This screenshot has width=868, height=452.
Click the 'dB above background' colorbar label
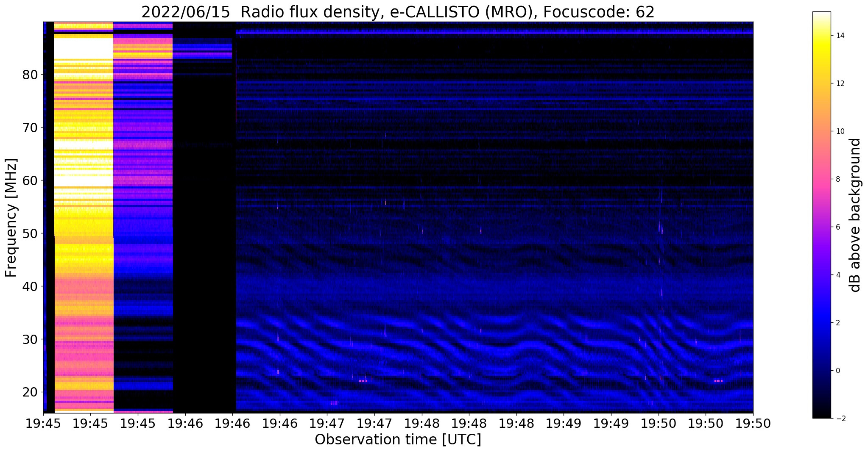click(x=855, y=215)
